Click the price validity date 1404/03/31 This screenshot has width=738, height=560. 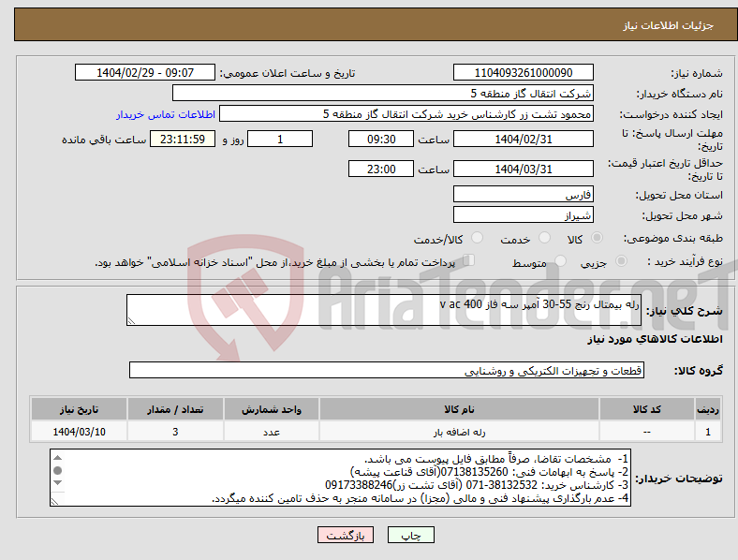(523, 169)
